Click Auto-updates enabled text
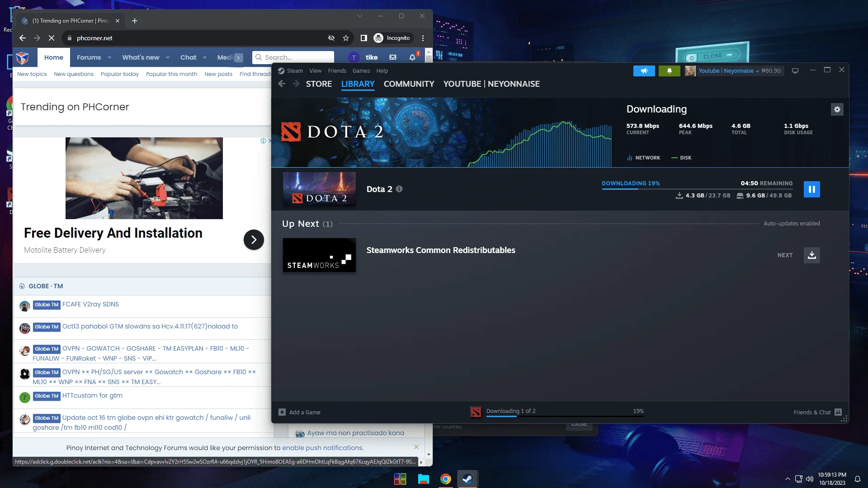Image resolution: width=868 pixels, height=488 pixels. coord(792,224)
